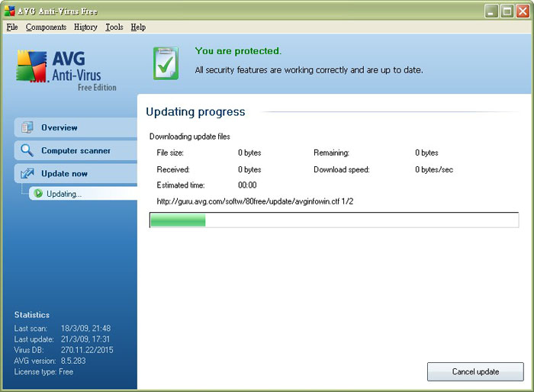The image size is (534, 392).
Task: Open the Components menu
Action: [46, 27]
